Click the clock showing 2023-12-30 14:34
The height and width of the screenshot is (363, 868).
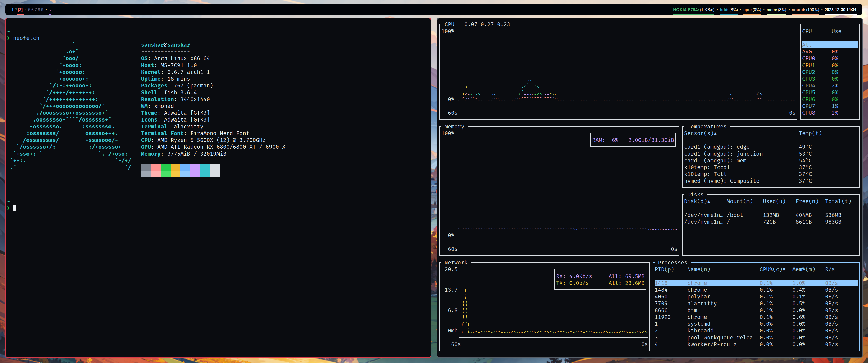836,10
